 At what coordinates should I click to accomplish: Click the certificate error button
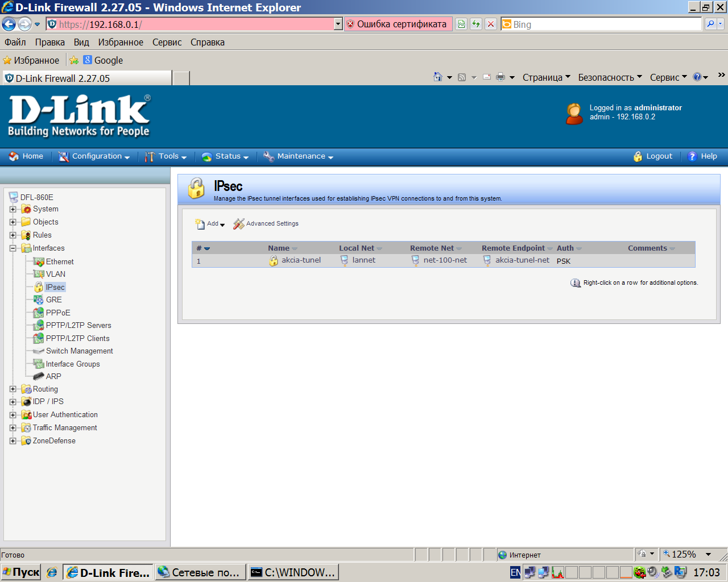[x=399, y=24]
